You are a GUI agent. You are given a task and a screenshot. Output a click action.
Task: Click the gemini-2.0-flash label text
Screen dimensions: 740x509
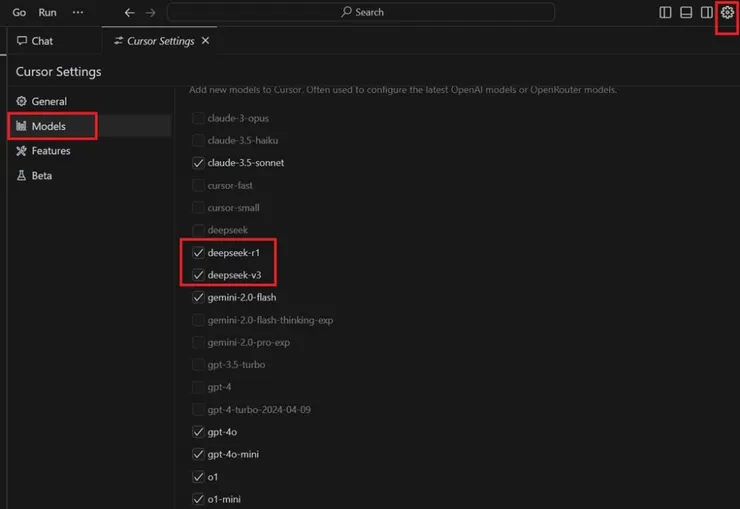click(x=242, y=297)
